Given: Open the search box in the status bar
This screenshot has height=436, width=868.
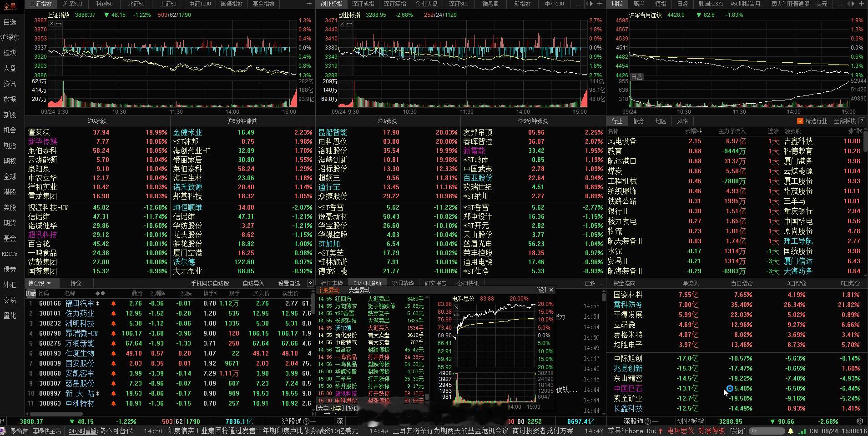Looking at the screenshot, I should [x=767, y=431].
